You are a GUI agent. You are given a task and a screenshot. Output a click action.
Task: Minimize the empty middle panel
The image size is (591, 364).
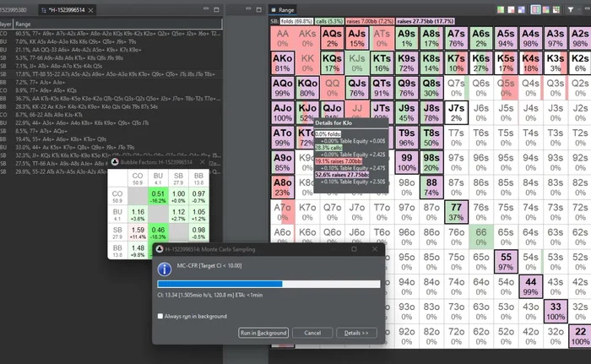click(248, 9)
